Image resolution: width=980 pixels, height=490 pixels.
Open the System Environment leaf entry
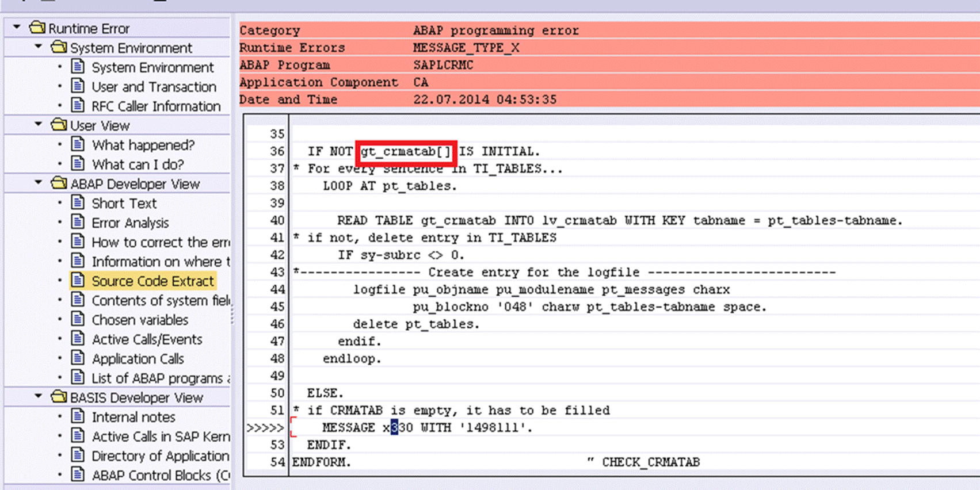pyautogui.click(x=152, y=67)
